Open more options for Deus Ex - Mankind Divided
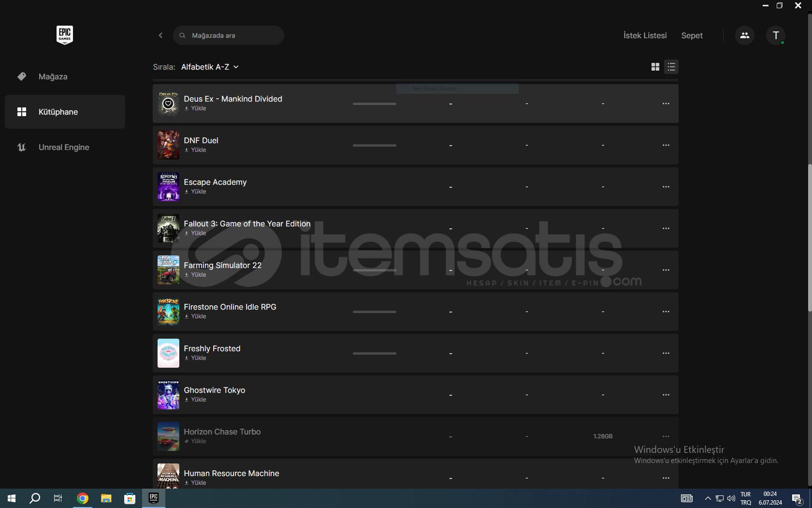 tap(666, 104)
